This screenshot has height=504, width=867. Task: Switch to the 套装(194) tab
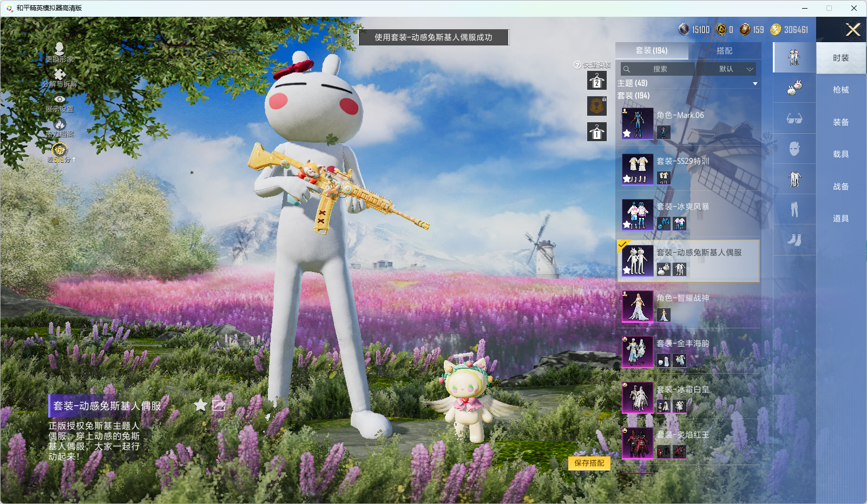pyautogui.click(x=652, y=51)
